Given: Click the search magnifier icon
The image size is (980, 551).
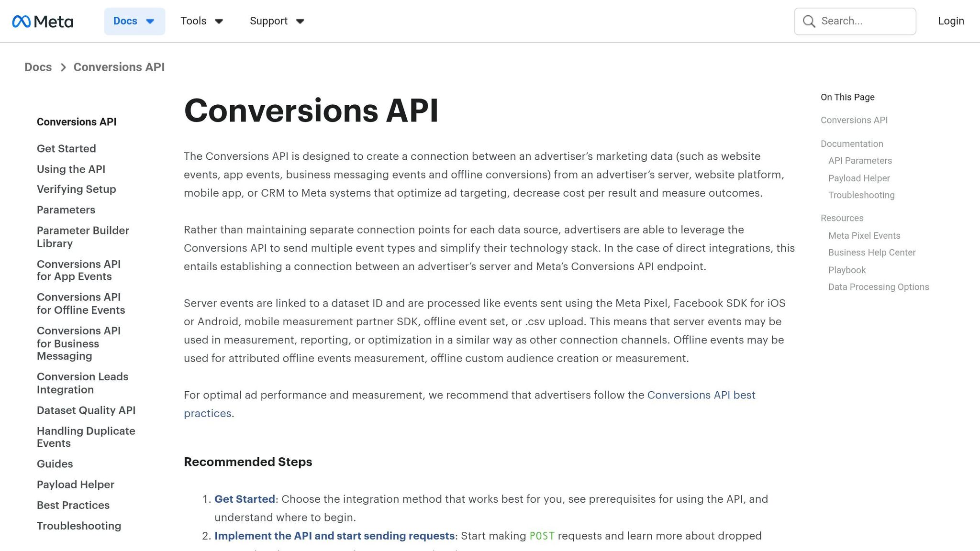Looking at the screenshot, I should [808, 21].
